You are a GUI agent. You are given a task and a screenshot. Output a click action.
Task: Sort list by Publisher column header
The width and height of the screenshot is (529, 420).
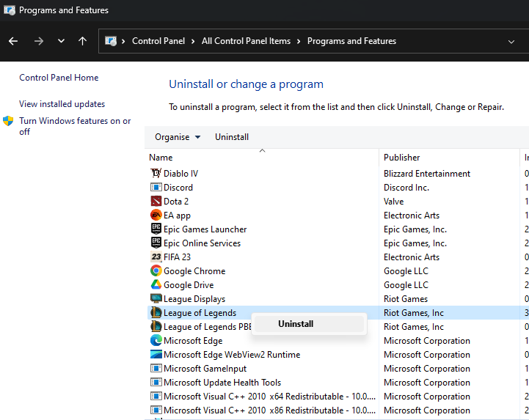click(402, 158)
